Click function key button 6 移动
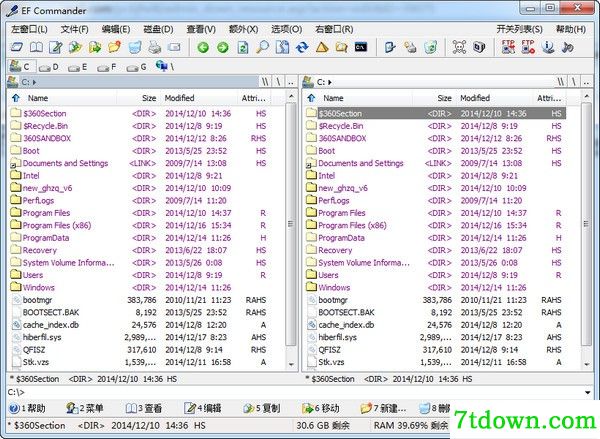The height and width of the screenshot is (439, 600). pyautogui.click(x=321, y=408)
